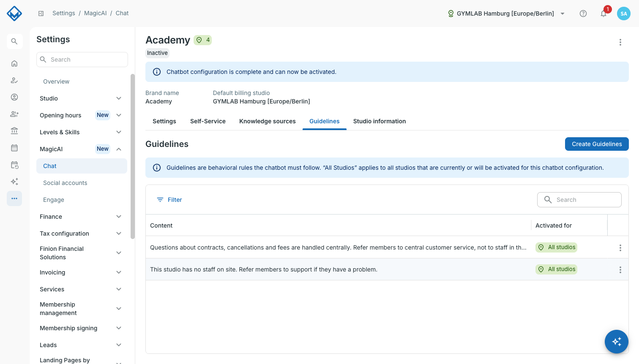Open the sidebar search magnifier icon
Image resolution: width=639 pixels, height=364 pixels.
pyautogui.click(x=14, y=41)
